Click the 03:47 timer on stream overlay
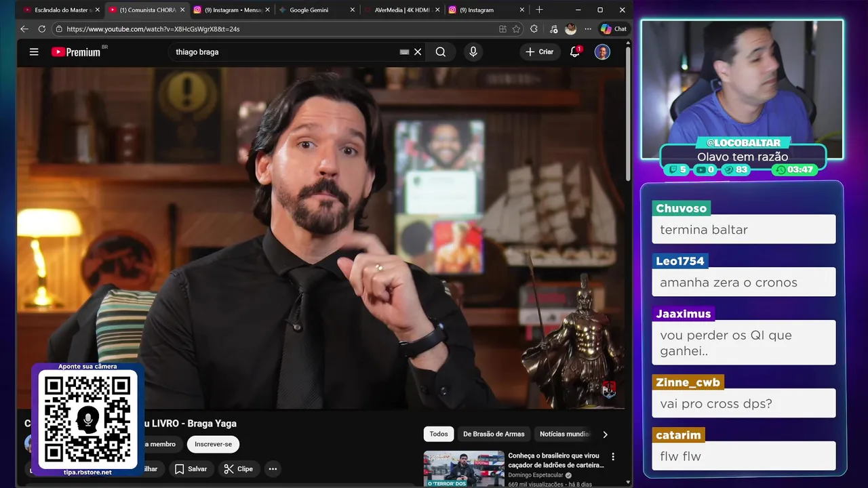The height and width of the screenshot is (488, 868). tap(795, 169)
